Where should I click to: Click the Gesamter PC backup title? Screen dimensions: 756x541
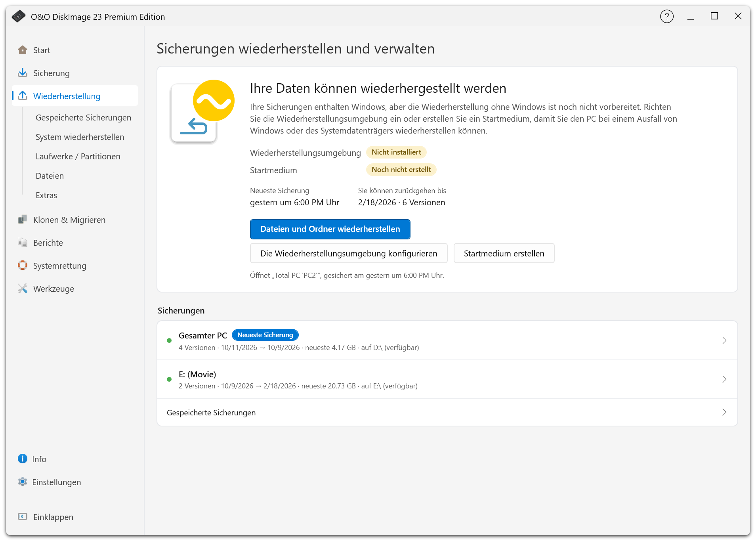202,335
